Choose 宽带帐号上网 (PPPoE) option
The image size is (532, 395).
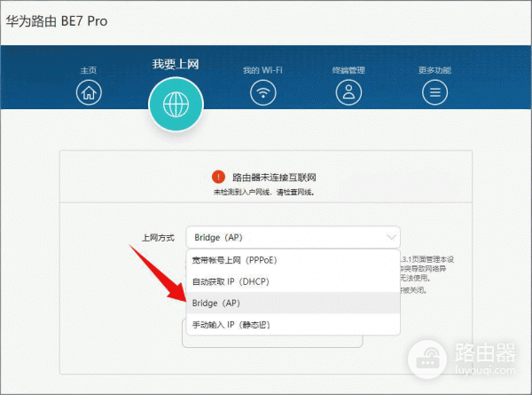(293, 260)
